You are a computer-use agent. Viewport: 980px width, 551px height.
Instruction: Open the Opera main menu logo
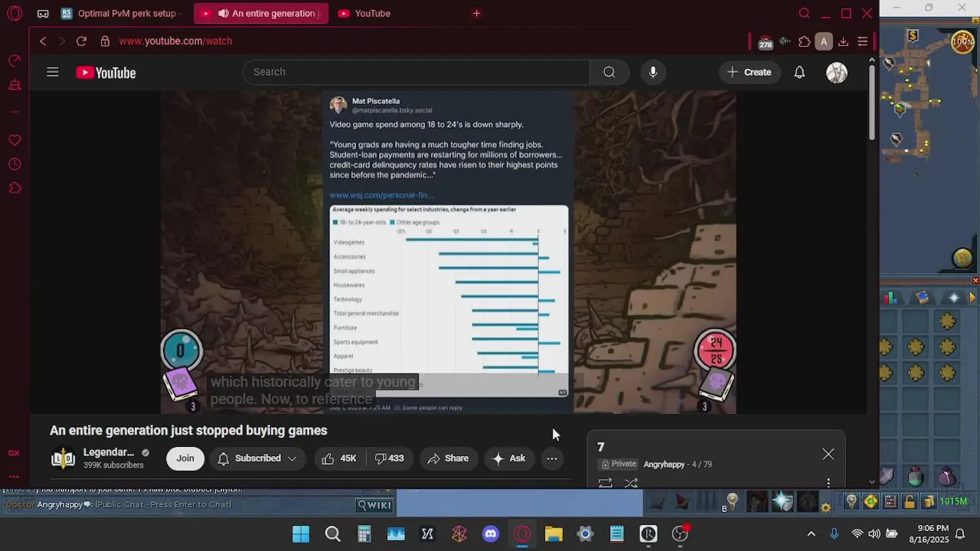15,13
